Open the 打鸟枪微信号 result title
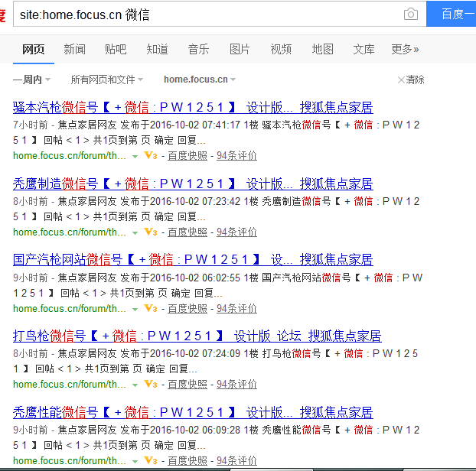Screen dimensions: 476x471 pyautogui.click(x=197, y=336)
